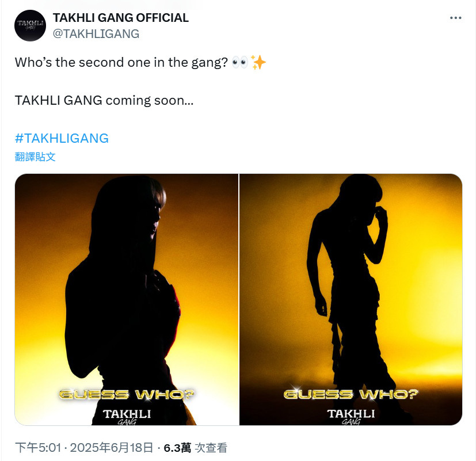
Task: Click the 'TAKHLI GANG coming soon...' line
Action: (104, 101)
